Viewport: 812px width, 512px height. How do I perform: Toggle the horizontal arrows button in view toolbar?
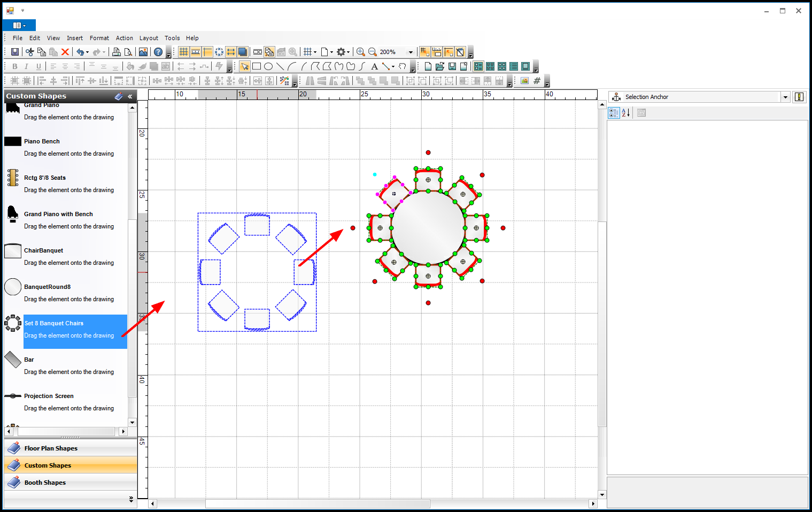231,52
